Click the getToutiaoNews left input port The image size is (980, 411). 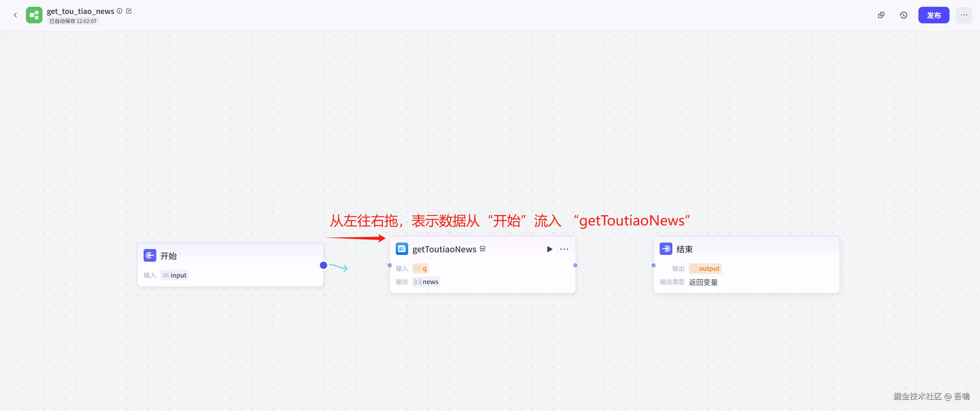[x=390, y=265]
